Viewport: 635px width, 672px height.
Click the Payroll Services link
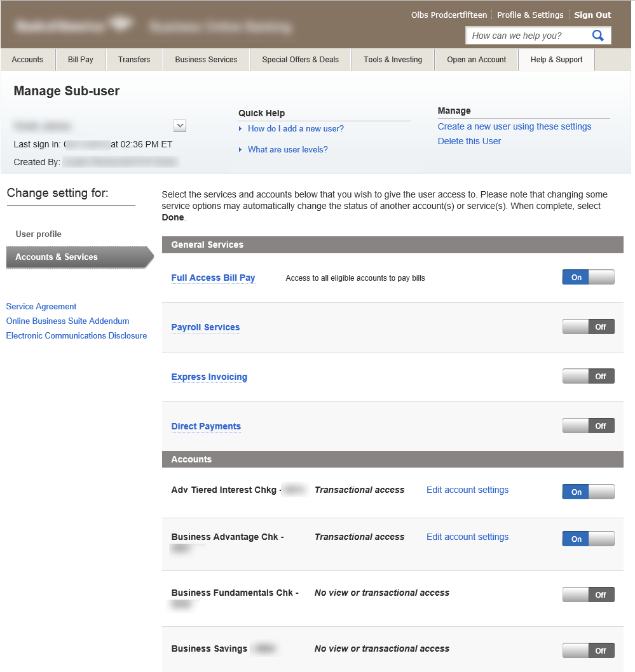point(205,328)
